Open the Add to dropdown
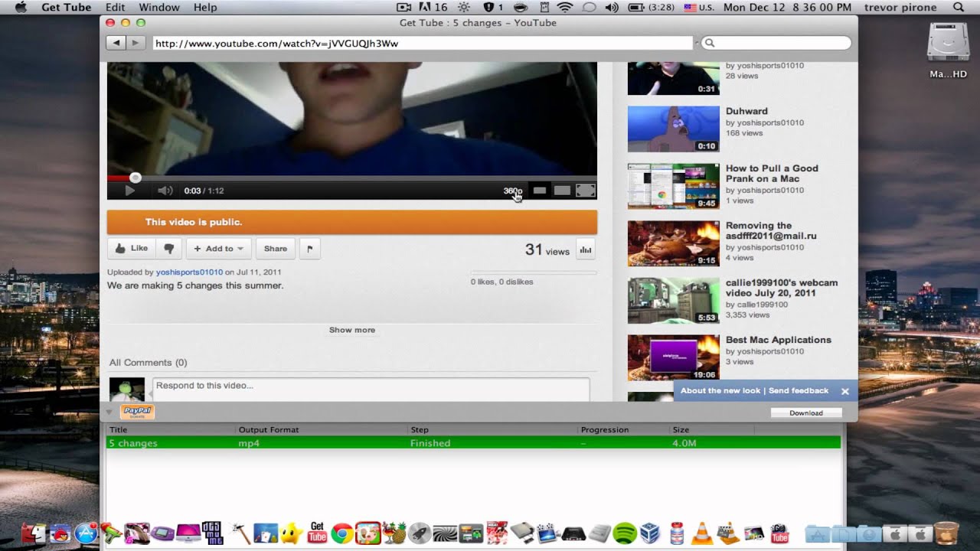 click(x=218, y=249)
